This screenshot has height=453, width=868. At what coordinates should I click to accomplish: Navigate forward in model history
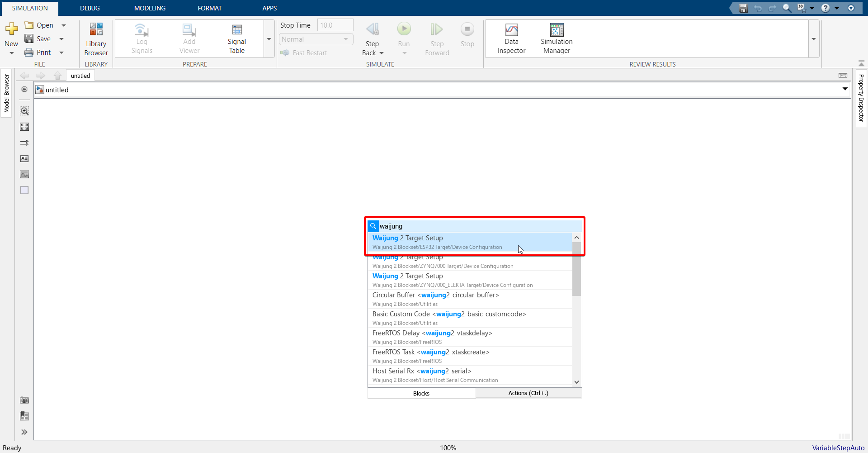pyautogui.click(x=41, y=76)
